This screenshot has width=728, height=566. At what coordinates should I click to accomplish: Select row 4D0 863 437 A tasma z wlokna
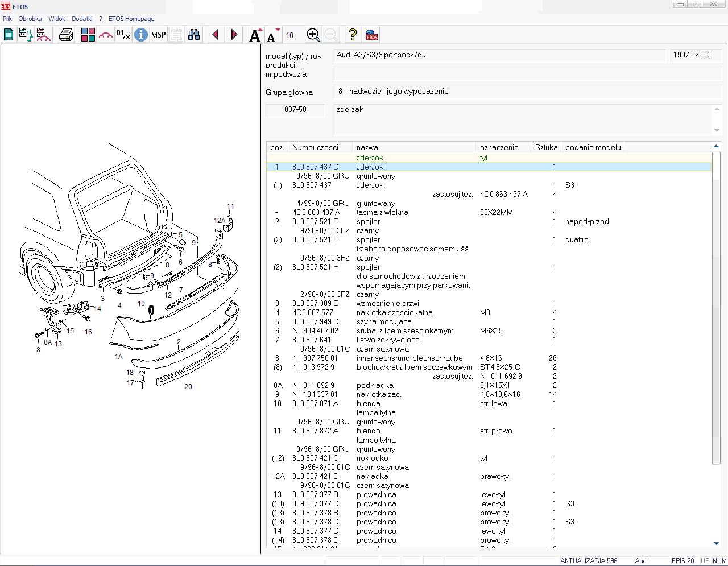[x=489, y=213]
